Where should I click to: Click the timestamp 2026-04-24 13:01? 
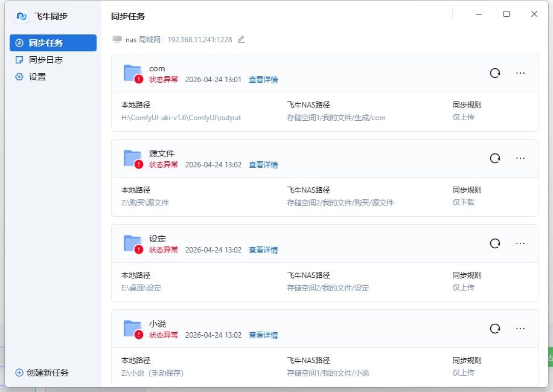click(x=213, y=79)
